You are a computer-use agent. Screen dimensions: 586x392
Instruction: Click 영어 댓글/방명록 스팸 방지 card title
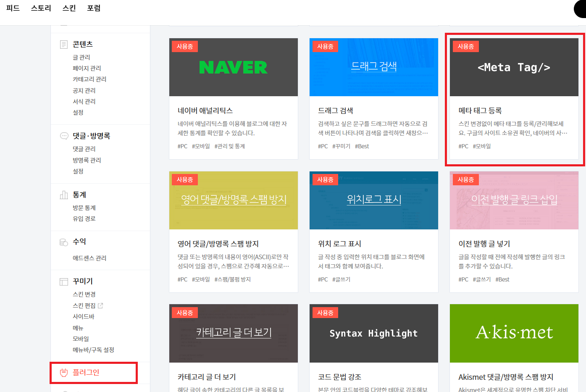coord(218,244)
